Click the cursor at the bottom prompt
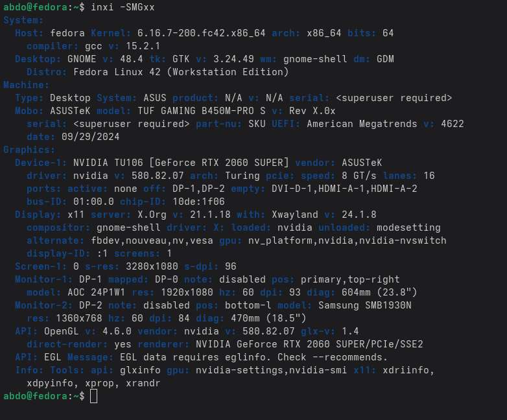Screen dimensions: 507x420 click(94, 396)
